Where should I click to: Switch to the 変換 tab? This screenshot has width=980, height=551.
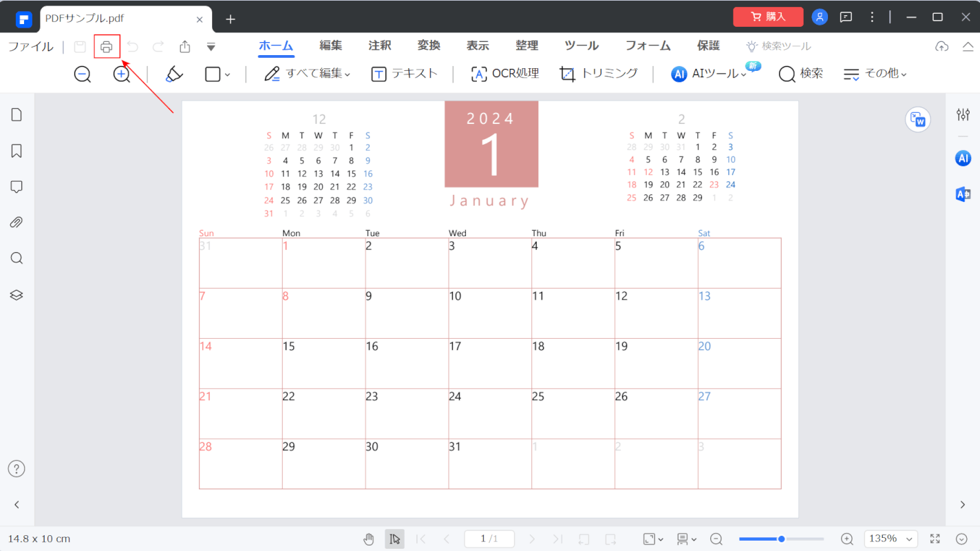429,46
